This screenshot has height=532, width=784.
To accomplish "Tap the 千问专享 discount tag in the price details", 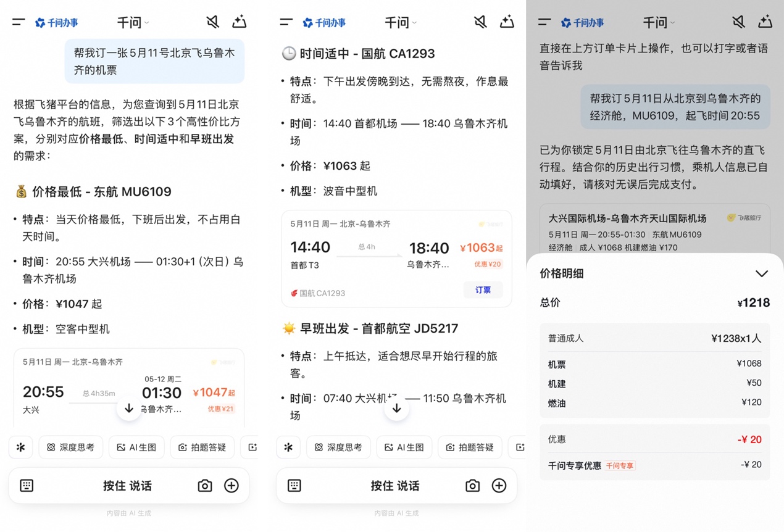I will pyautogui.click(x=619, y=466).
